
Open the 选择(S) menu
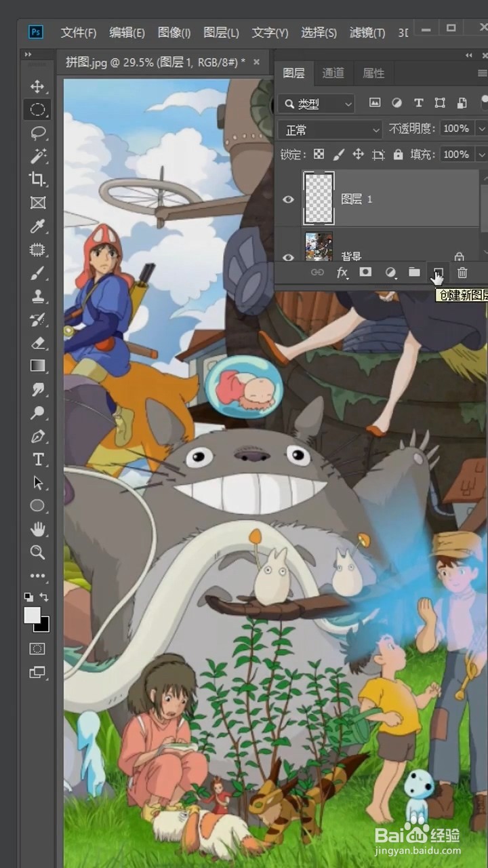[319, 33]
